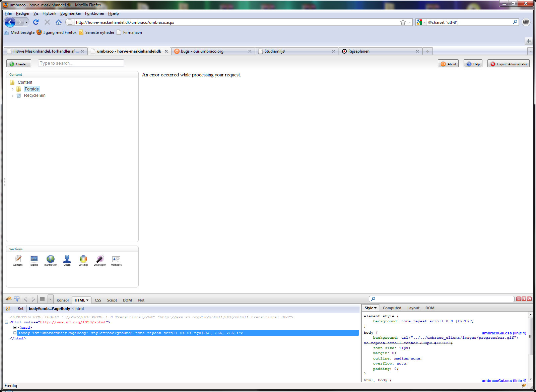Open the Layout side panel tab
The height and width of the screenshot is (392, 536).
pos(413,308)
